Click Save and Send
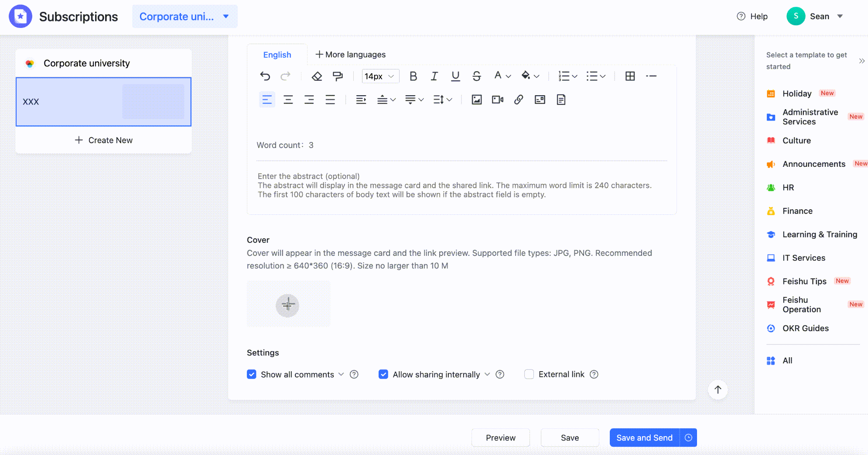Screen dimensions: 868x455 click(x=644, y=438)
